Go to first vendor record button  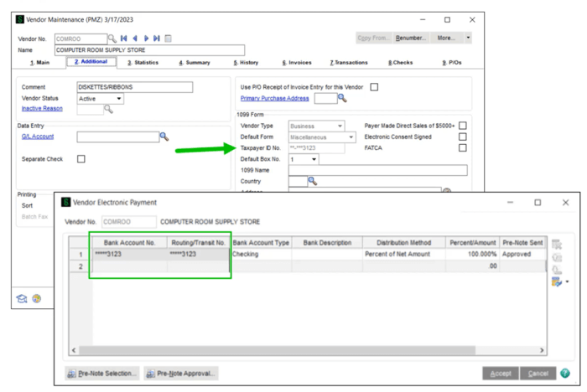click(x=123, y=39)
